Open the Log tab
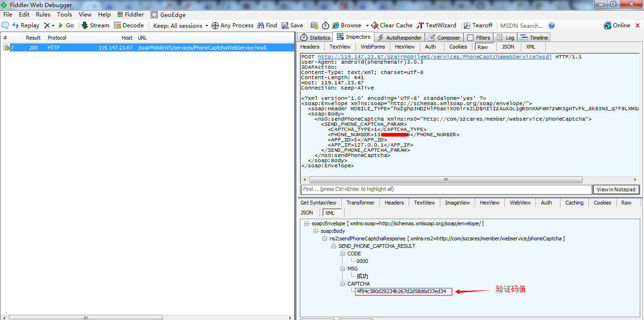 click(x=505, y=37)
